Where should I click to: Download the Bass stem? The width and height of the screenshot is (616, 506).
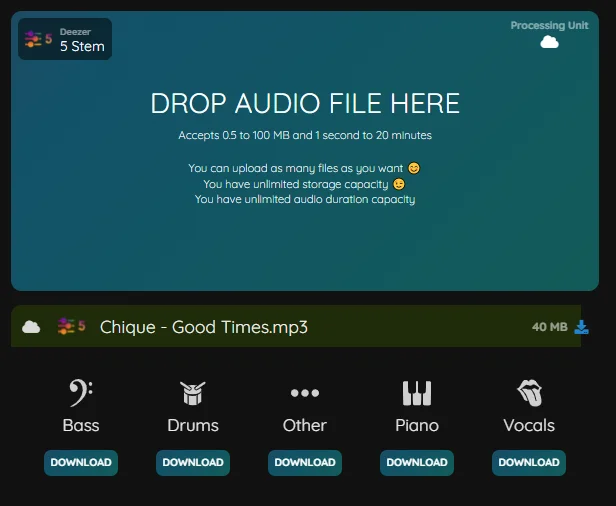click(81, 462)
